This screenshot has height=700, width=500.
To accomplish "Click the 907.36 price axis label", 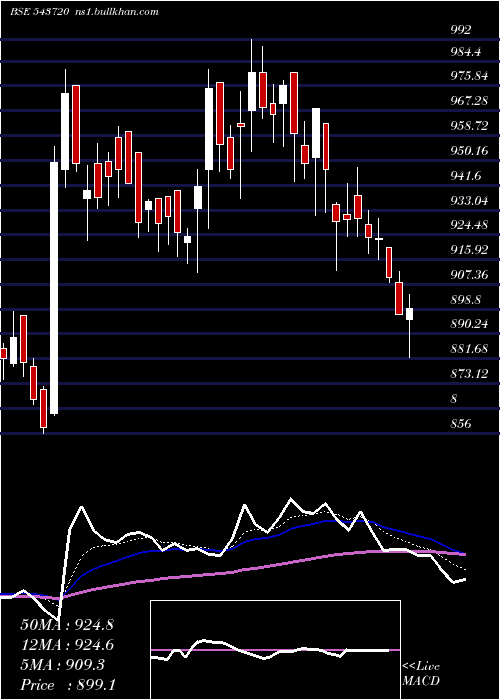I will [x=469, y=275].
